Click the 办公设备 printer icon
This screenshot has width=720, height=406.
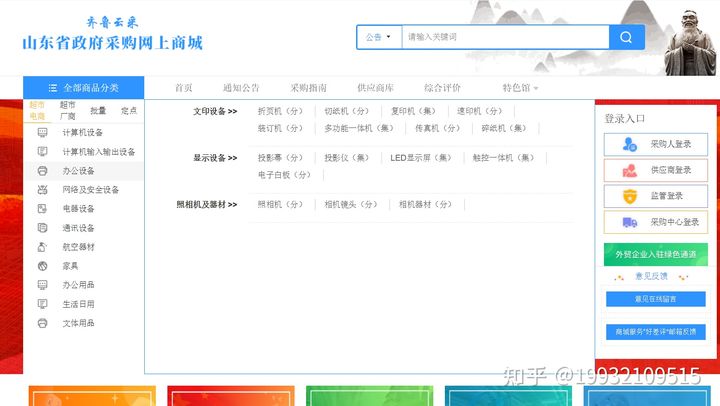42,171
